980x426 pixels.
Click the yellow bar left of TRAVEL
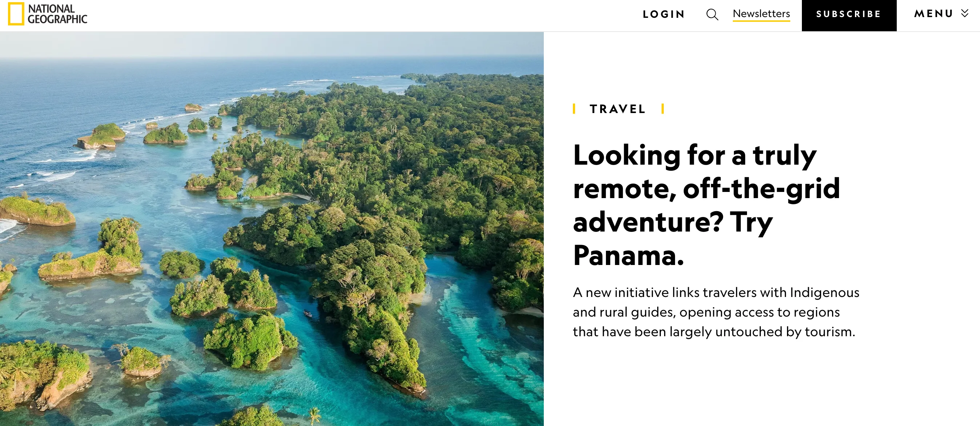[574, 109]
